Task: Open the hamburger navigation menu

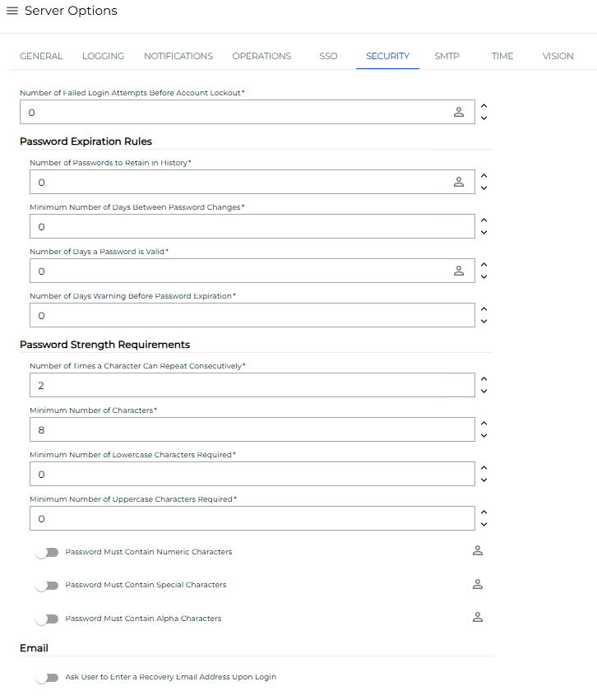Action: [x=12, y=11]
